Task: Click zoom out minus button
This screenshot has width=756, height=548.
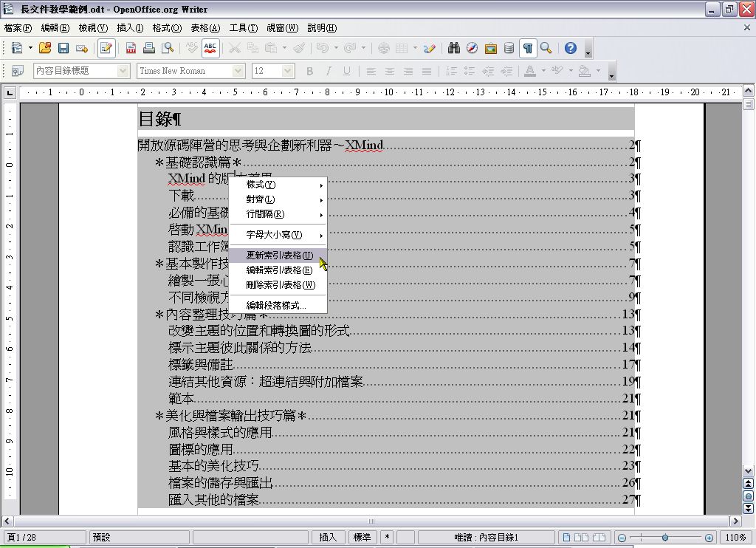Action: click(622, 538)
